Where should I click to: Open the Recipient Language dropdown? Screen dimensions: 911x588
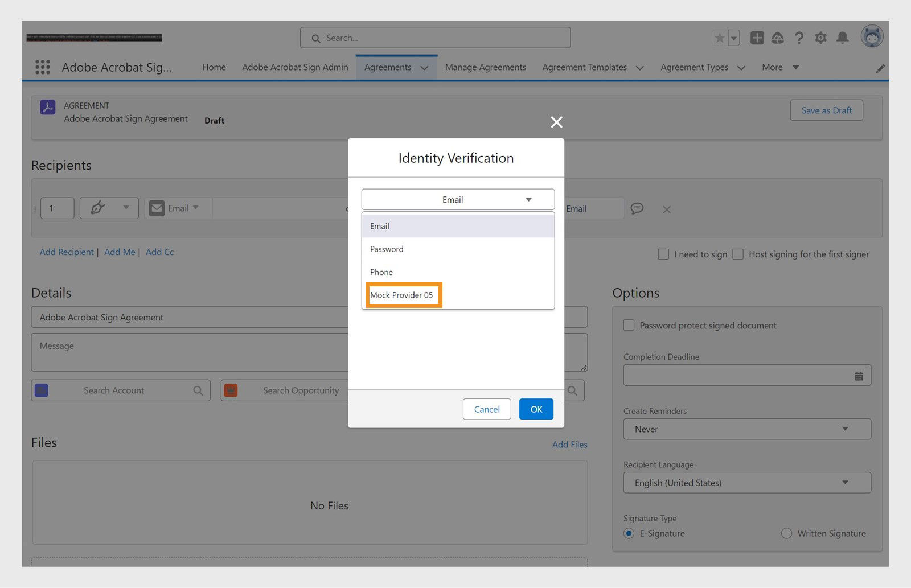pyautogui.click(x=747, y=483)
